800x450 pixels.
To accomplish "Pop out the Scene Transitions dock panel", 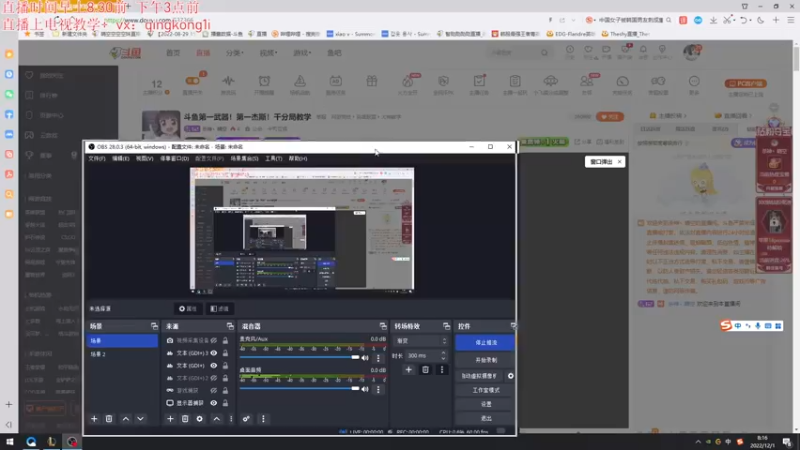I will pyautogui.click(x=446, y=326).
